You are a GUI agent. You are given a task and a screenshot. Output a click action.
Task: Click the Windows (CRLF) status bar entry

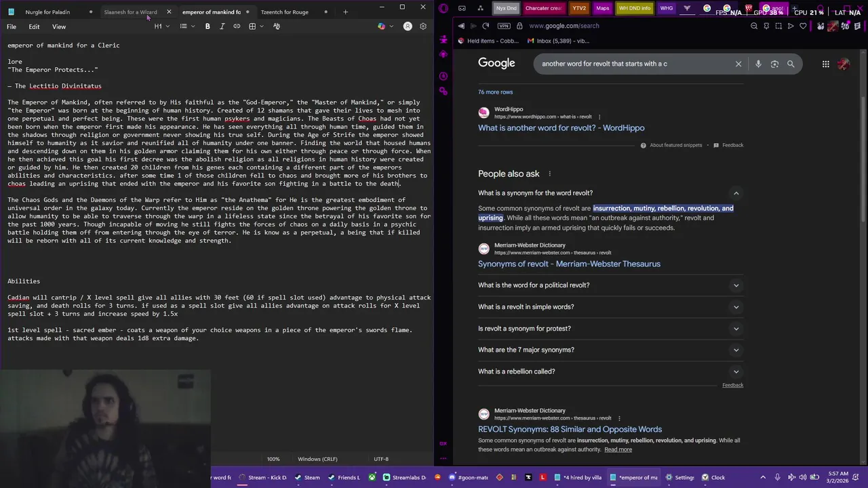tap(317, 459)
